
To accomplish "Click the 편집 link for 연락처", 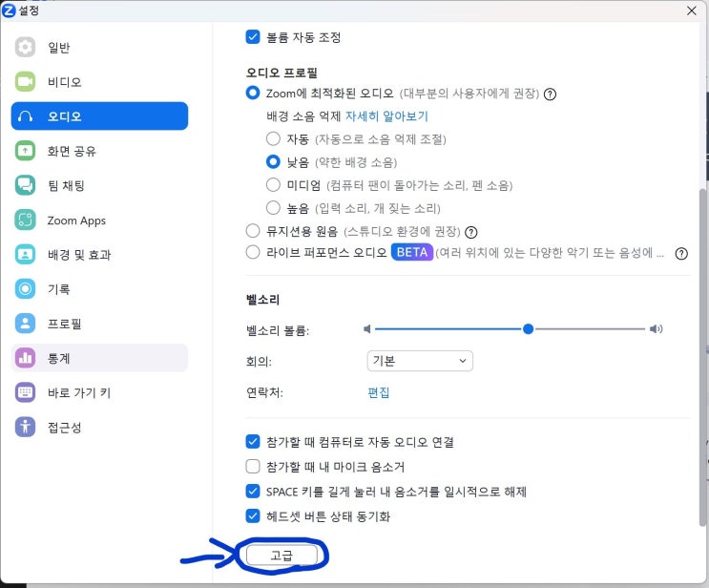I will [379, 392].
